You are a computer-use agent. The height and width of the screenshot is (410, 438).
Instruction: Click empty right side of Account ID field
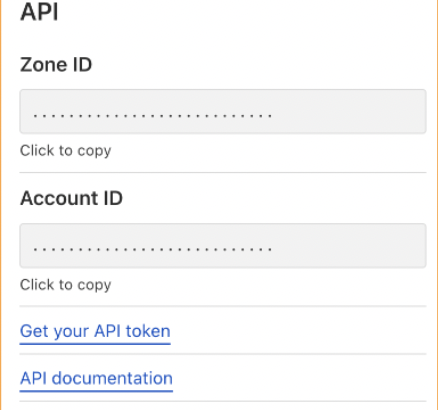coord(350,245)
